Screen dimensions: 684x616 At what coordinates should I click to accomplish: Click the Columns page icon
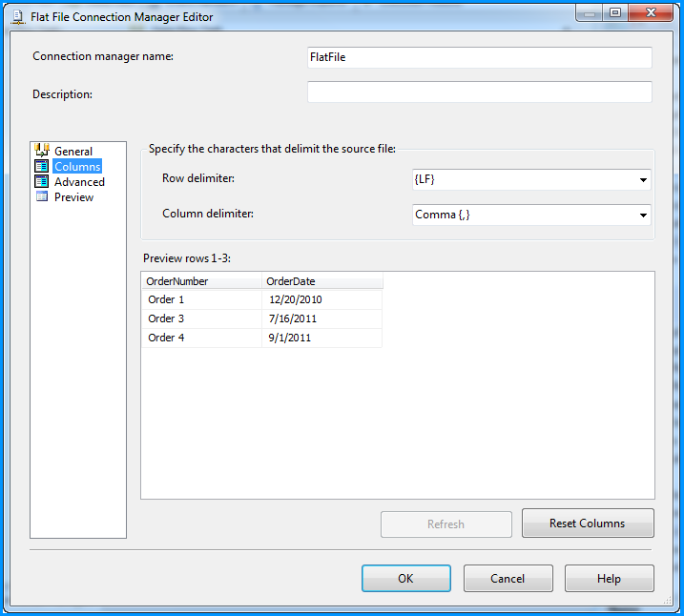[42, 166]
